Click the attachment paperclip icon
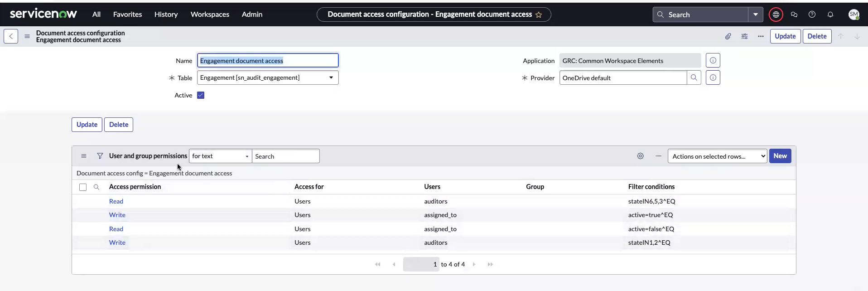Viewport: 868px width, 291px height. [x=728, y=36]
